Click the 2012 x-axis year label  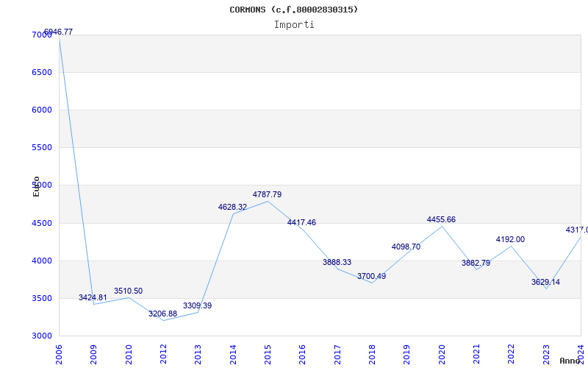coord(163,355)
